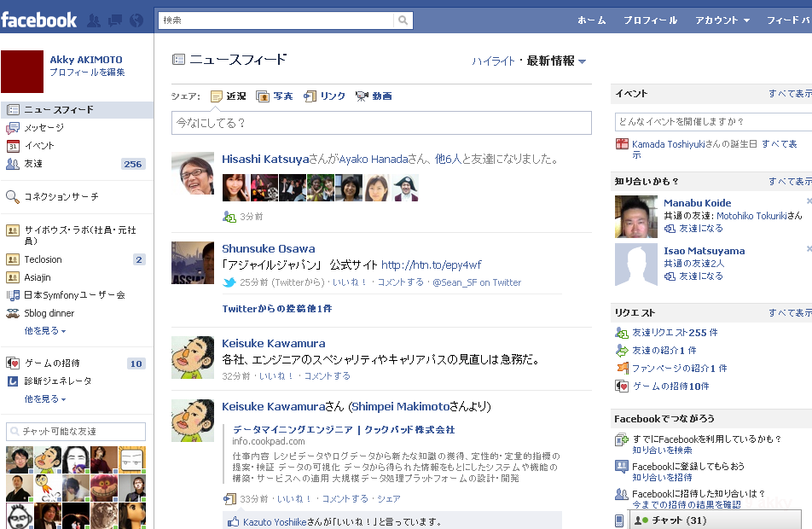This screenshot has height=529, width=812.
Task: Expand 他を見る under the groups list
Action: (44, 330)
